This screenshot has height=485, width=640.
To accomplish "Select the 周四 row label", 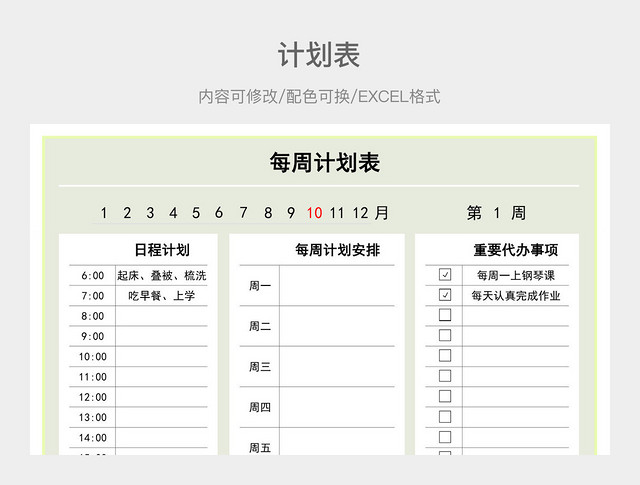I will tap(260, 407).
